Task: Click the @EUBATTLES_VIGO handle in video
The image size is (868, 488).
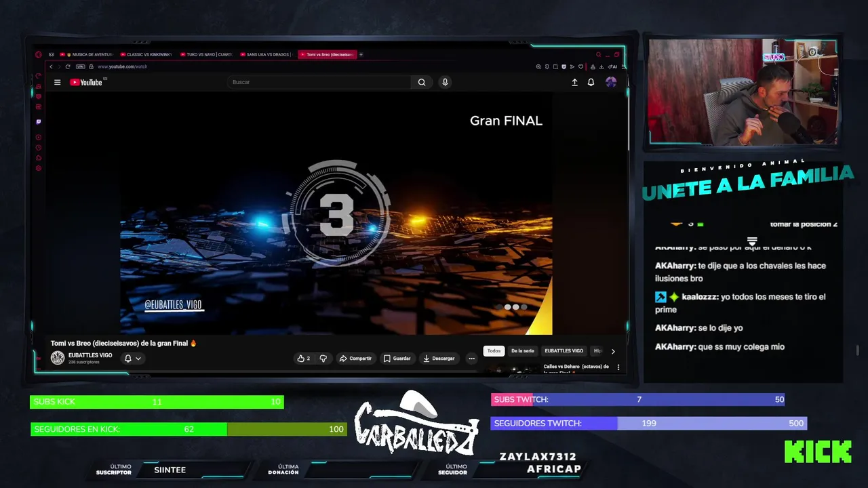Action: (x=173, y=305)
